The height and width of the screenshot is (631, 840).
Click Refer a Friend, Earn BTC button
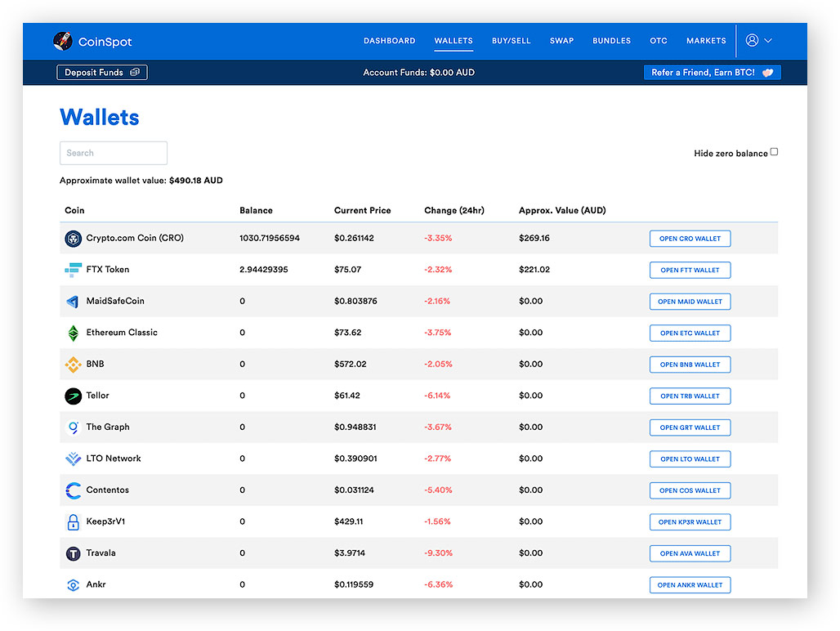(x=712, y=72)
